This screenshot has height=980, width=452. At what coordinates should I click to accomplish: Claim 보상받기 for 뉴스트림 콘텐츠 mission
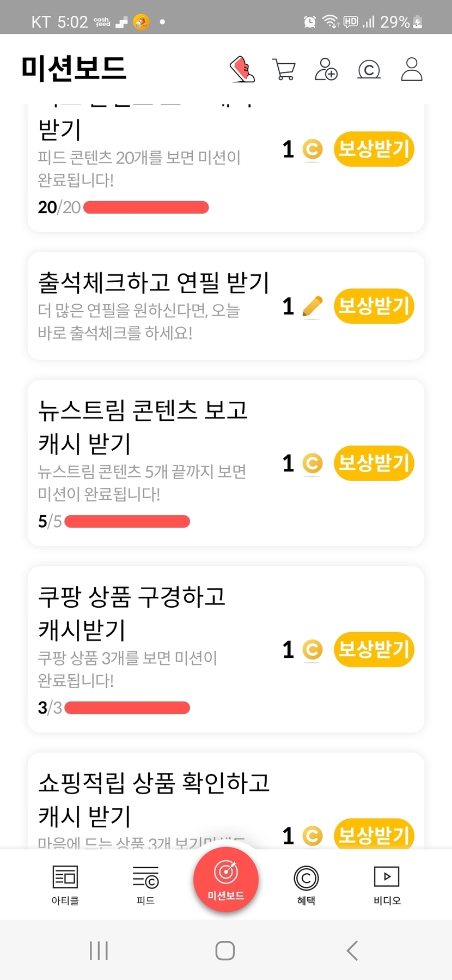click(x=374, y=463)
